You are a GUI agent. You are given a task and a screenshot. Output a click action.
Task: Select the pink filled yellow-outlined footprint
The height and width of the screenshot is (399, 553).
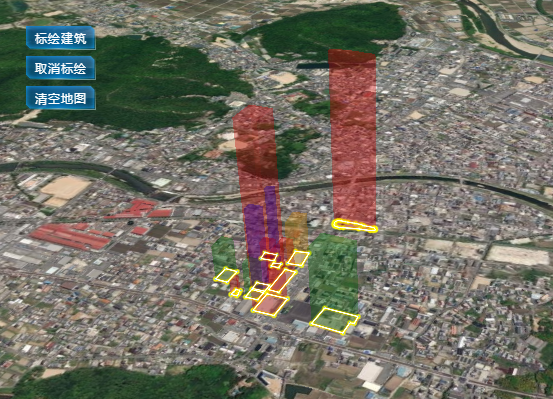(x=270, y=305)
